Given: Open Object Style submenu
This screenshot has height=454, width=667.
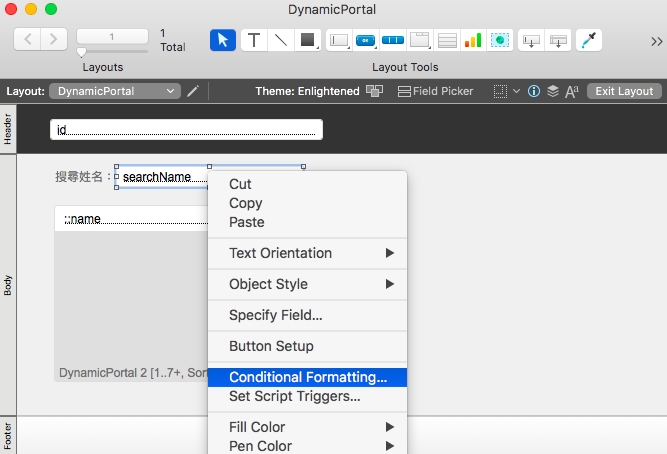Looking at the screenshot, I should (308, 284).
